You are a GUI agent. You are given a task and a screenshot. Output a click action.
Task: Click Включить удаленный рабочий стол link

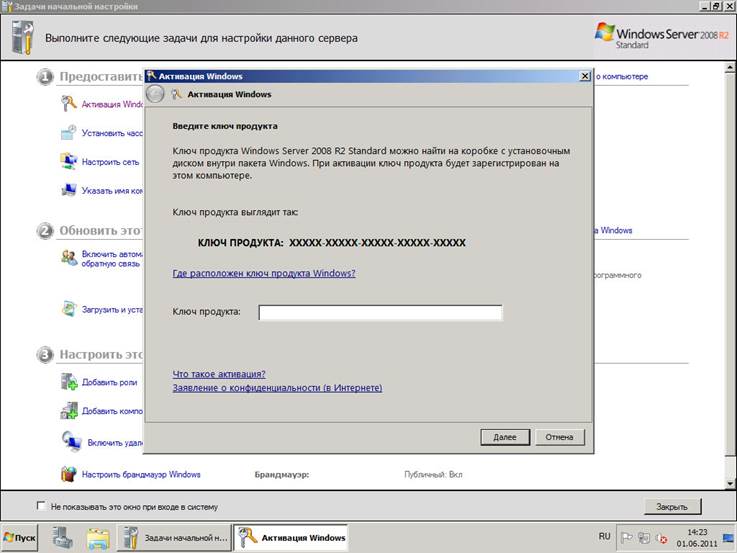[115, 443]
